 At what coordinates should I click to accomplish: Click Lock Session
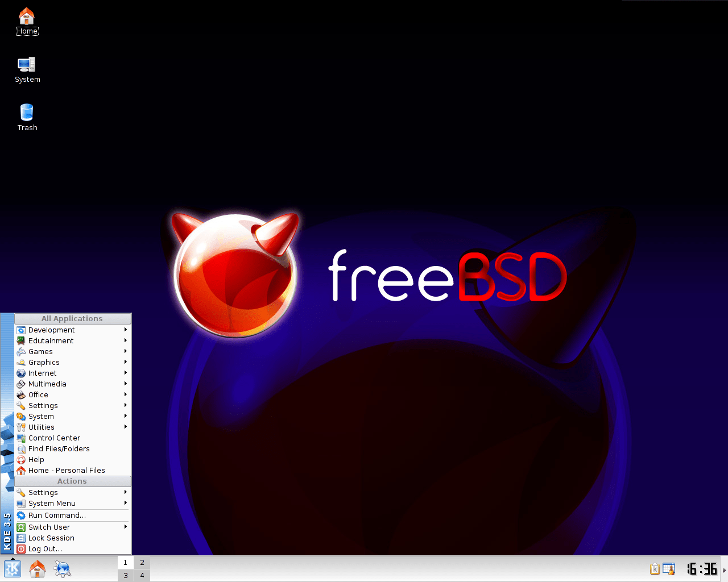pos(50,538)
